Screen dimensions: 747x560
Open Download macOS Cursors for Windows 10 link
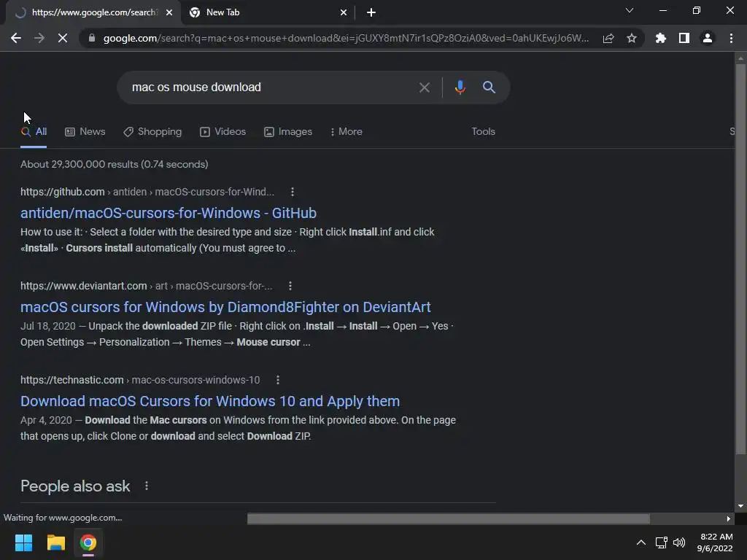210,402
